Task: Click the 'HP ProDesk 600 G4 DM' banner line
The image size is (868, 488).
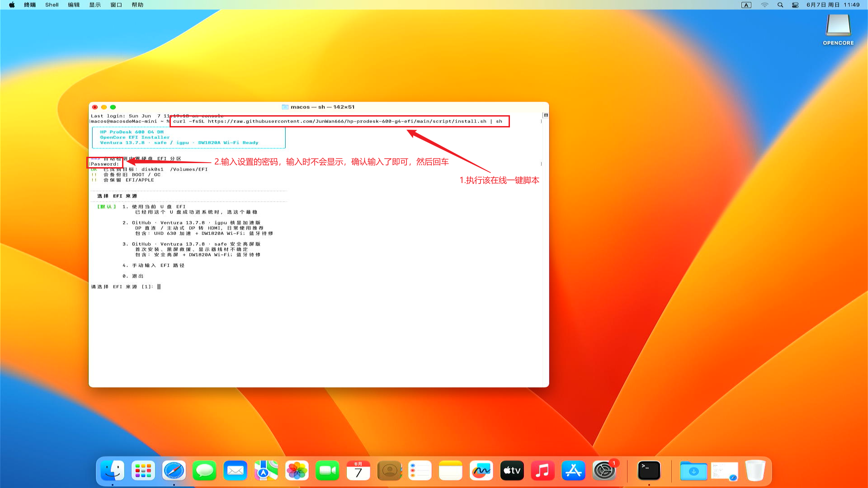Action: [x=132, y=132]
